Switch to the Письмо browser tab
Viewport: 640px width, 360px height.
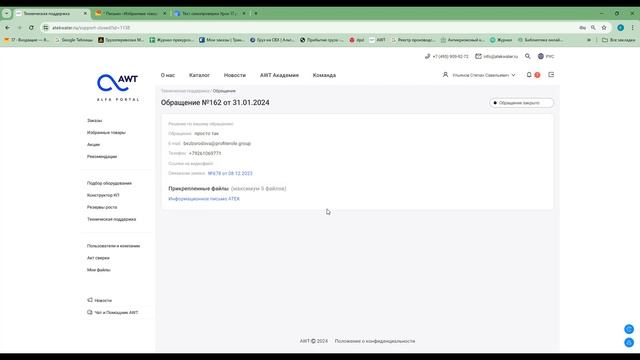point(131,13)
